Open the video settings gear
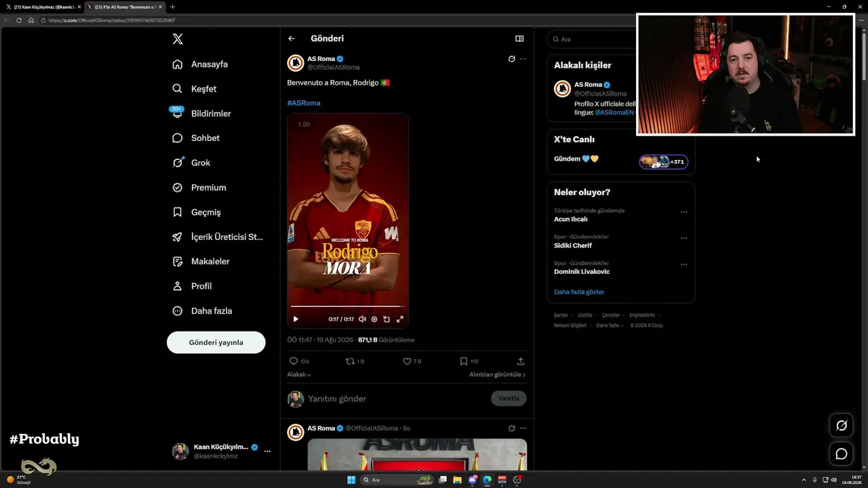The image size is (868, 488). pyautogui.click(x=374, y=319)
